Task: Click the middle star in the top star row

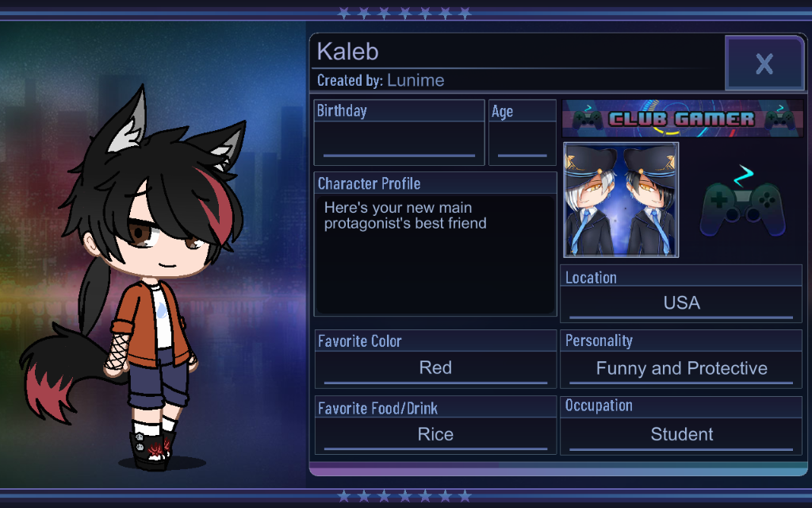Action: (404, 13)
